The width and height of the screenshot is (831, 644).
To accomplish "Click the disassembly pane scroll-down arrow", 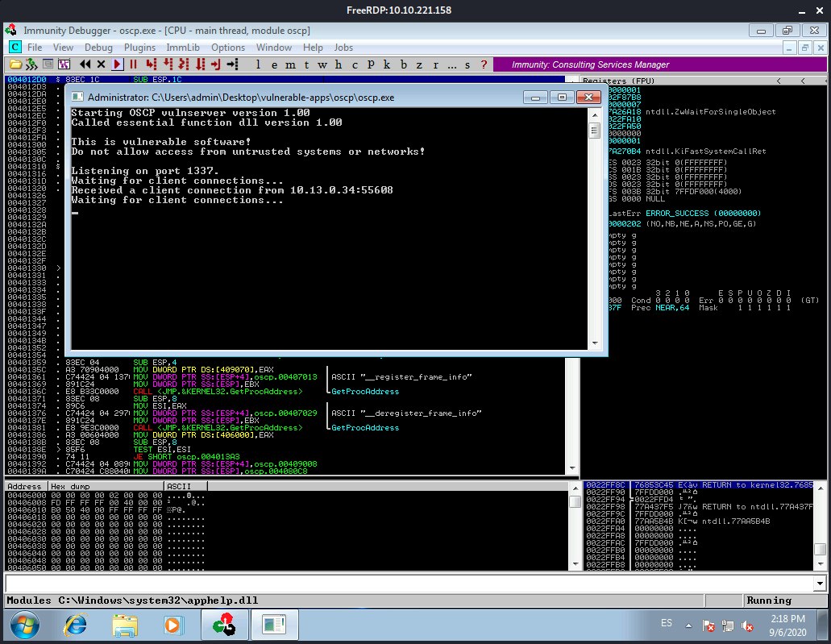I will point(572,468).
